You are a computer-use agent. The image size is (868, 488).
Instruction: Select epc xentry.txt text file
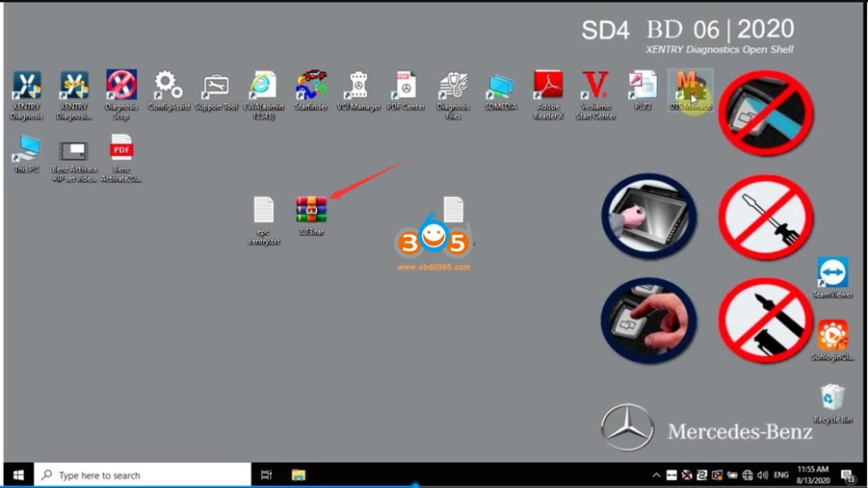264,220
